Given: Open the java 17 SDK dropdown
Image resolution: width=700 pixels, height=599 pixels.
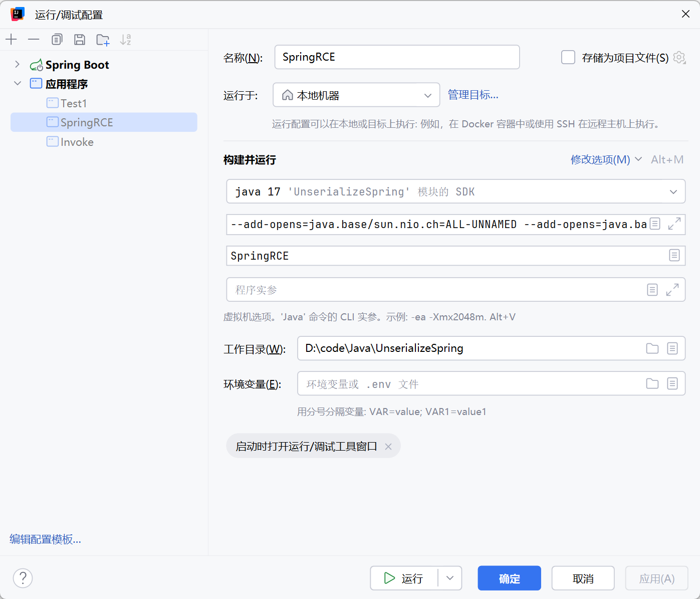Looking at the screenshot, I should pyautogui.click(x=456, y=191).
